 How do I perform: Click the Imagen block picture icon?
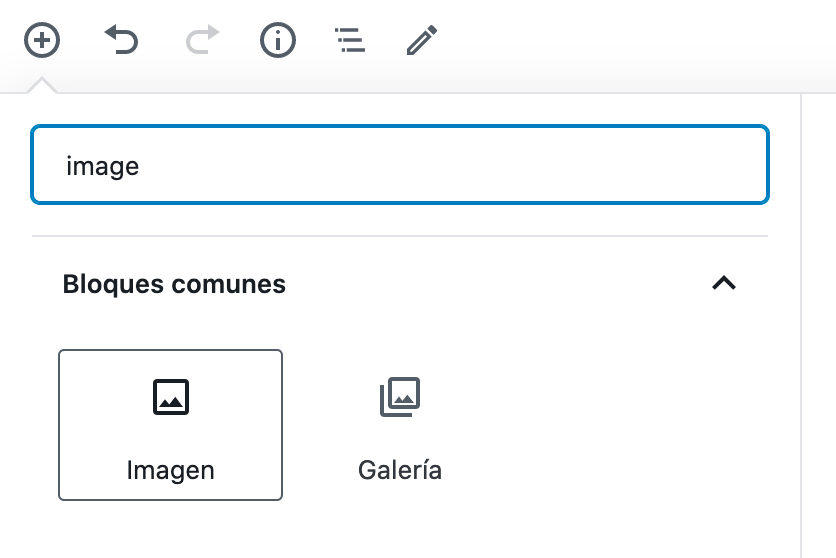[x=171, y=397]
